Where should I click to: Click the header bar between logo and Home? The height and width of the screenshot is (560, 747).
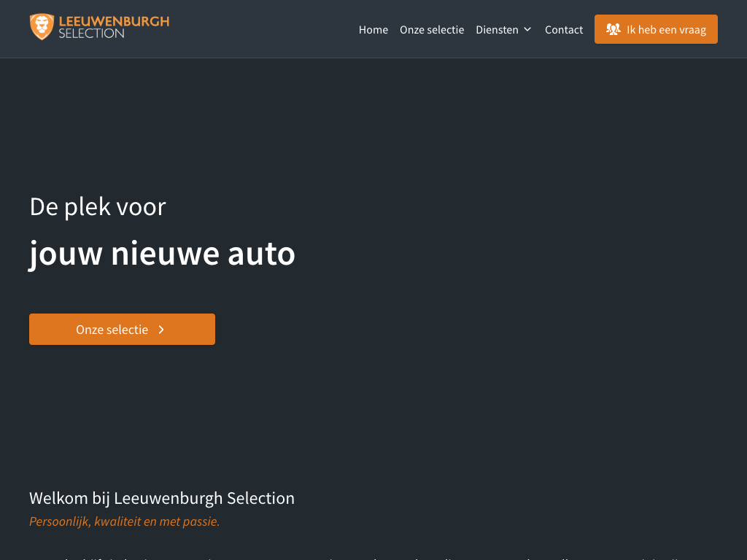[263, 29]
